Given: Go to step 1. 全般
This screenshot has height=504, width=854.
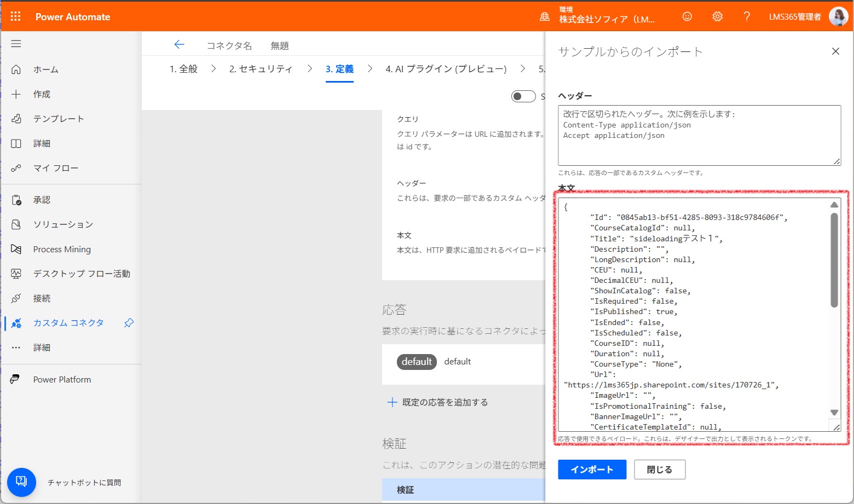Looking at the screenshot, I should (183, 69).
